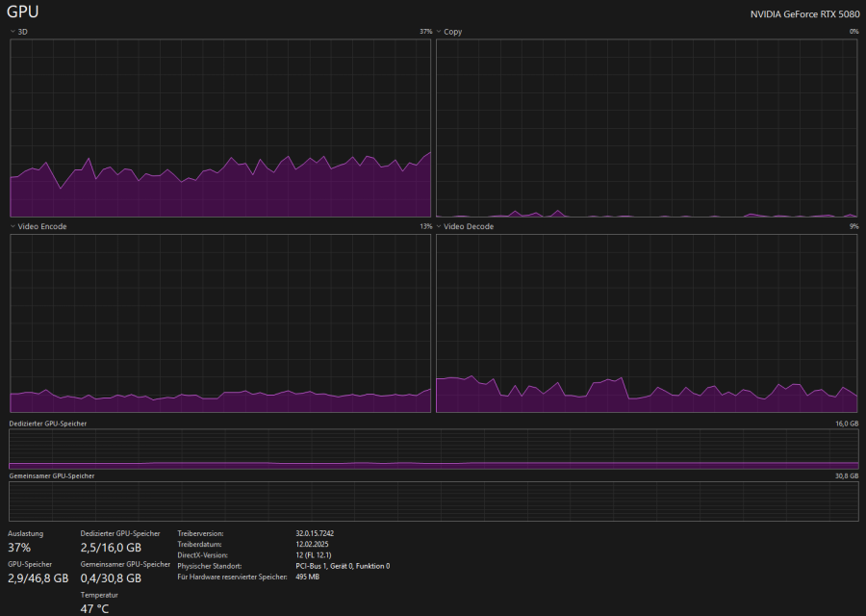Select the NVIDIA GeForce RTX 5080 label
866x616 pixels.
tap(804, 14)
